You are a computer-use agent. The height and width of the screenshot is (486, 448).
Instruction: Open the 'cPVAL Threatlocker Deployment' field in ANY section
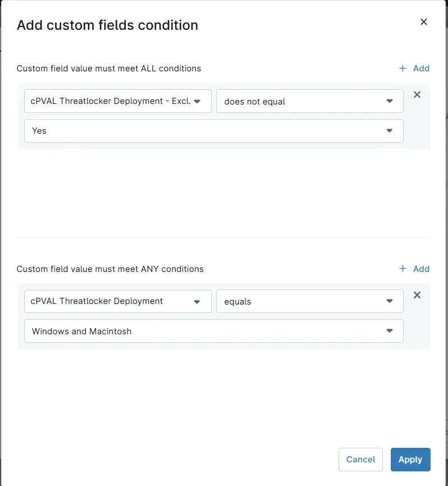(x=118, y=301)
